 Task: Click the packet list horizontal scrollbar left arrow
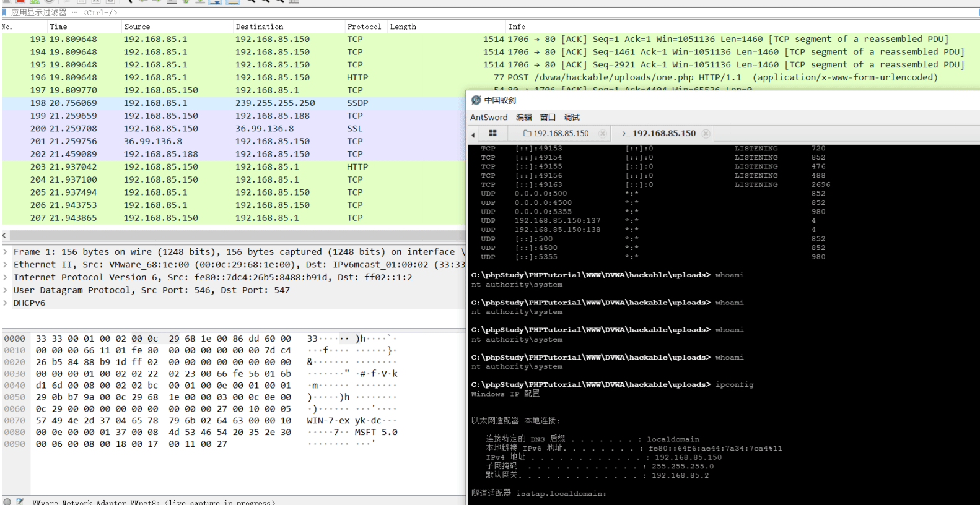point(5,235)
